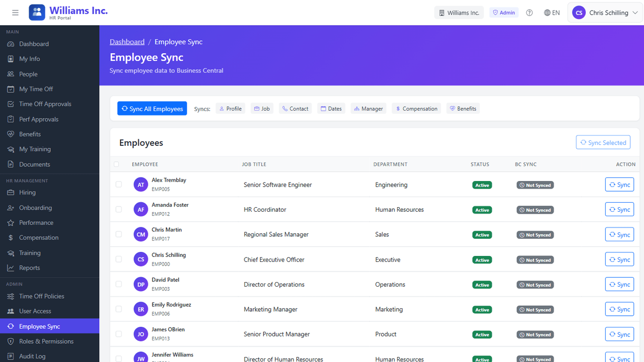The height and width of the screenshot is (362, 644).
Task: Click the Compensation sync tag
Action: click(x=417, y=109)
